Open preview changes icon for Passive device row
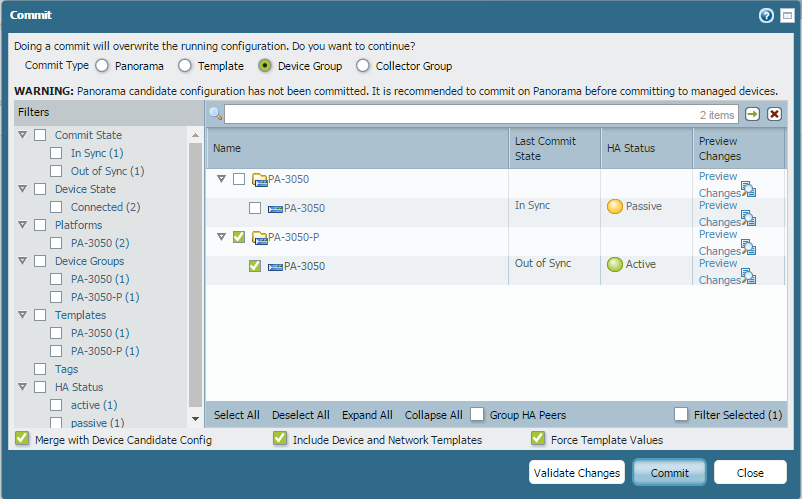The width and height of the screenshot is (802, 499). point(748,218)
